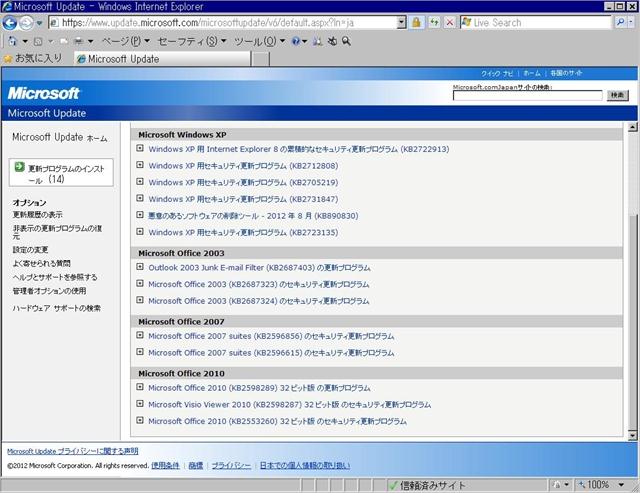Click the Forward navigation arrow
The height and width of the screenshot is (493, 640).
tap(26, 22)
